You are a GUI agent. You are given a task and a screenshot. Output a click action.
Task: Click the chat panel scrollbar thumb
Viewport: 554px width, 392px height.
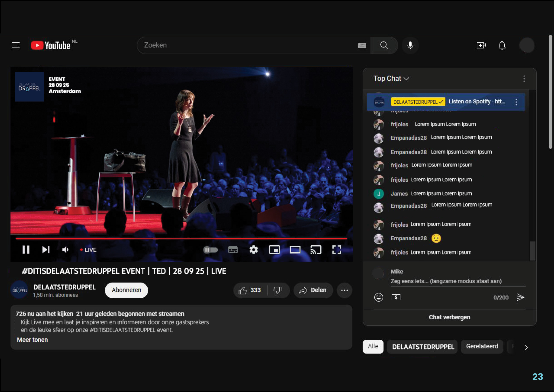pos(532,251)
